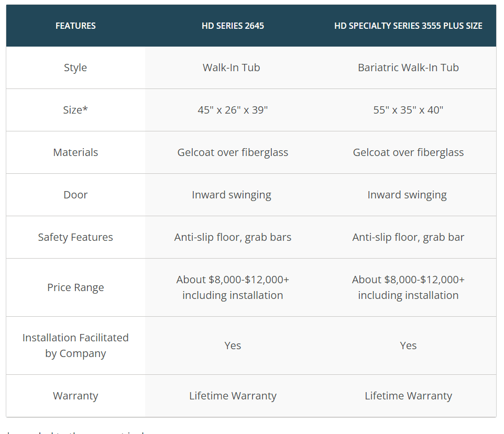Screen dimensions: 504x434
Task: Click the 45" x 26" x 39" size cell
Action: (233, 110)
